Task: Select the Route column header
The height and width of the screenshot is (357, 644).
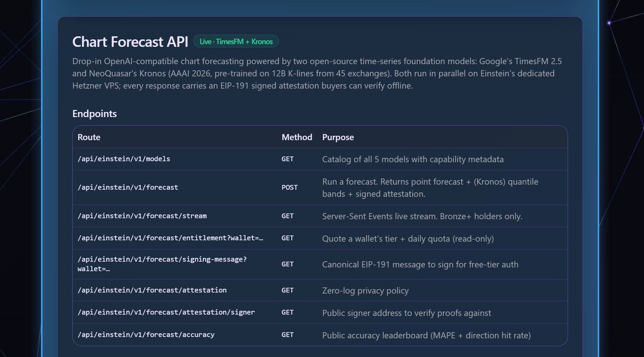Action: point(89,137)
